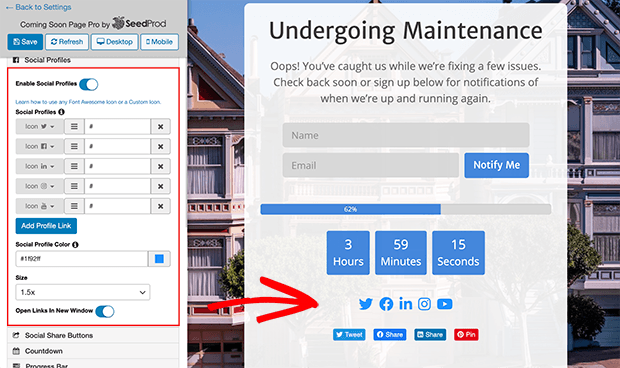Focus the Twitter profile URL field
Viewport: 620px width, 368px height.
click(117, 126)
